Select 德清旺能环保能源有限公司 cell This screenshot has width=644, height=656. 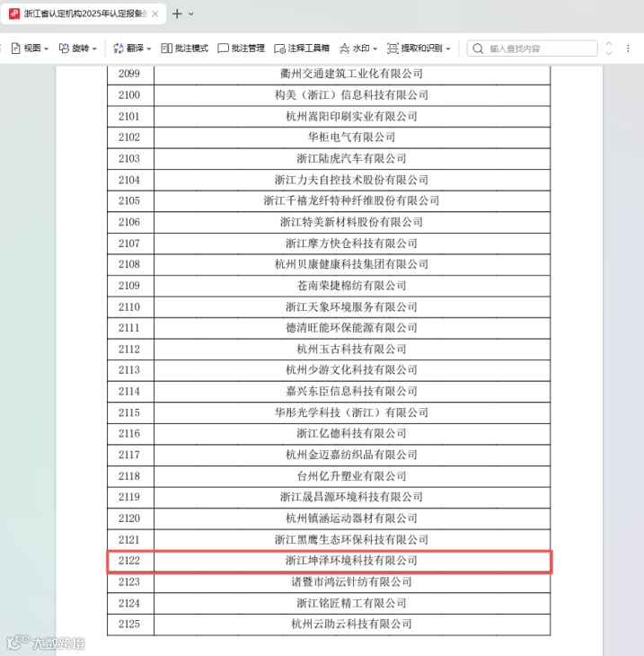coord(352,328)
